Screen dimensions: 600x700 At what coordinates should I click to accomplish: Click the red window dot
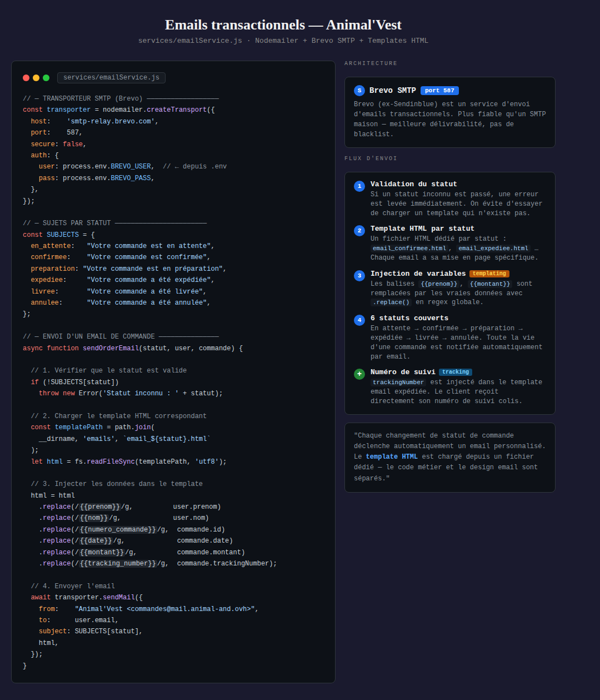click(26, 78)
